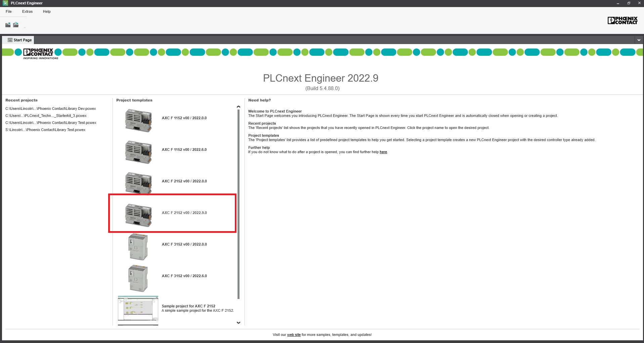Click the New Project toolbar icon
644x343 pixels.
pyautogui.click(x=8, y=25)
